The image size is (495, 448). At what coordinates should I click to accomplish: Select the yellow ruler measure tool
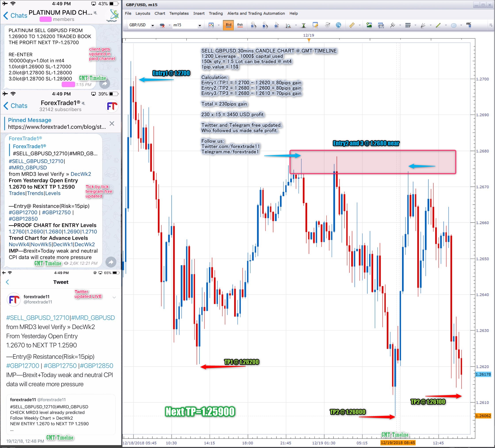352,25
